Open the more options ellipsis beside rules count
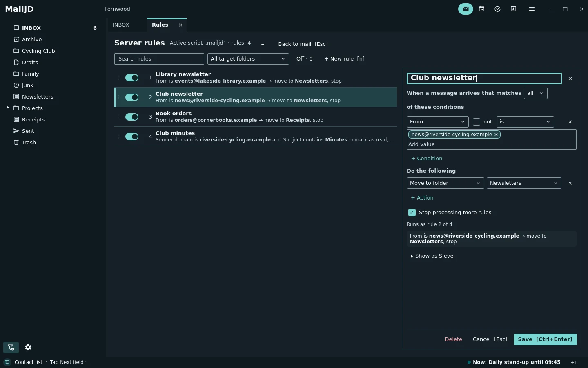 263,43
